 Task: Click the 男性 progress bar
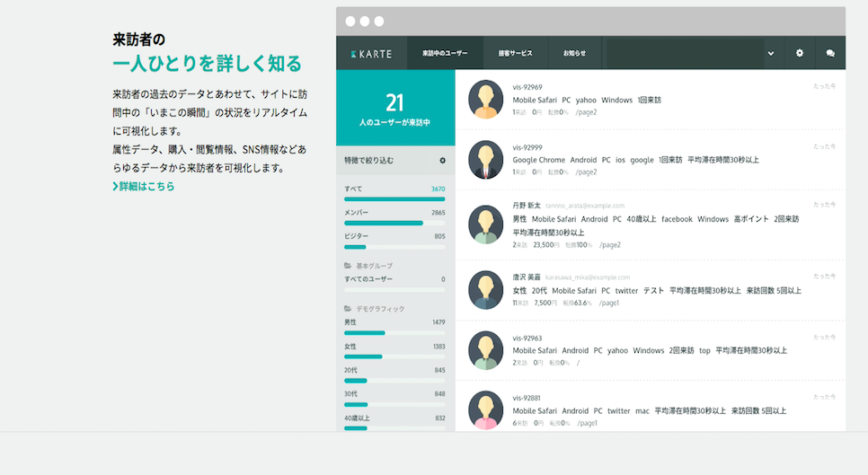tap(394, 333)
